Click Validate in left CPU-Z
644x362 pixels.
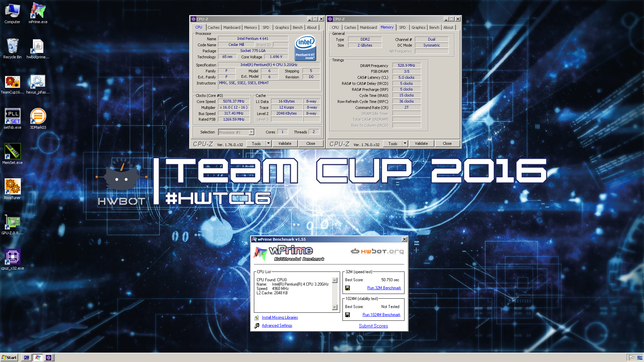point(285,143)
